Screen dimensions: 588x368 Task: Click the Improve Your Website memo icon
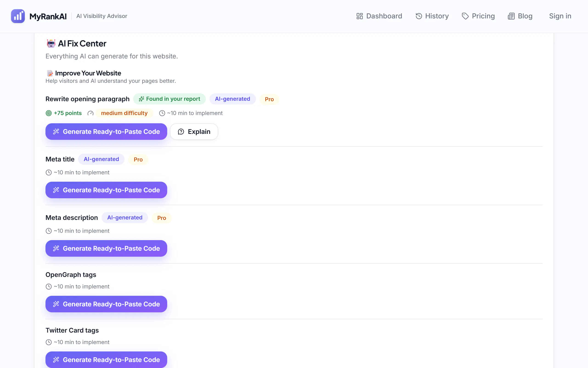click(50, 73)
